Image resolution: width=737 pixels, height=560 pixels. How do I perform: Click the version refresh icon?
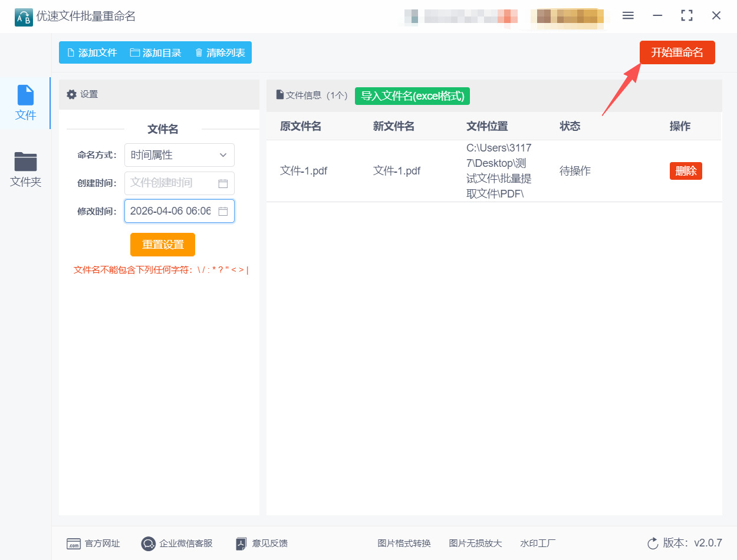click(x=653, y=543)
